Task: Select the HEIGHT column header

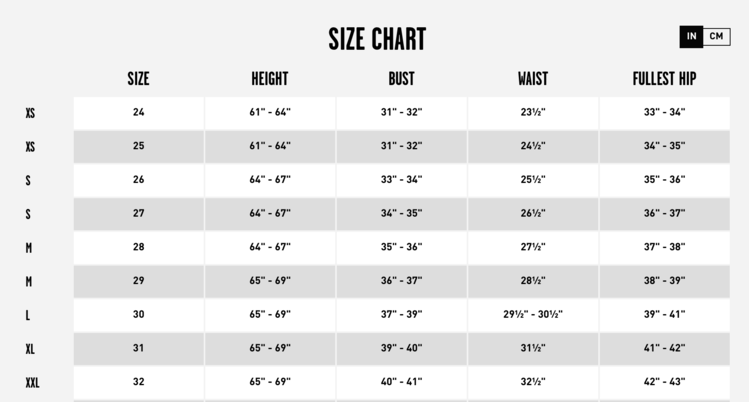Action: pos(270,78)
